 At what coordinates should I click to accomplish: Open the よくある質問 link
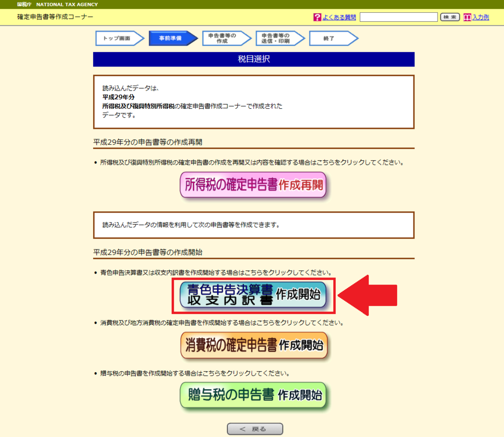339,17
